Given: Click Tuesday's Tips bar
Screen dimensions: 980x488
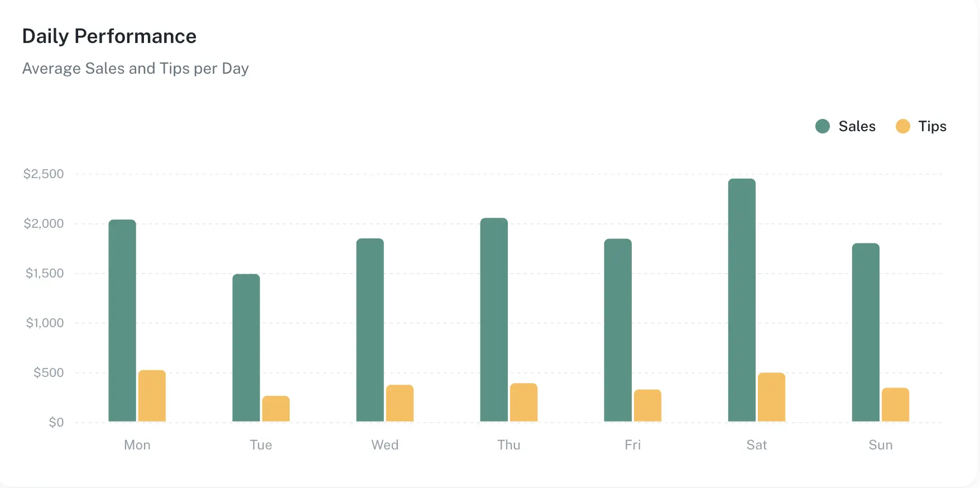Looking at the screenshot, I should pyautogui.click(x=276, y=409).
